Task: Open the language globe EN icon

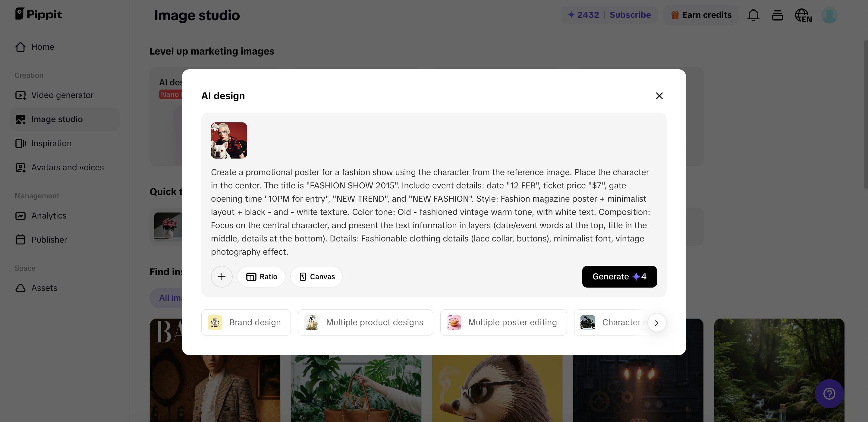Action: (x=803, y=15)
